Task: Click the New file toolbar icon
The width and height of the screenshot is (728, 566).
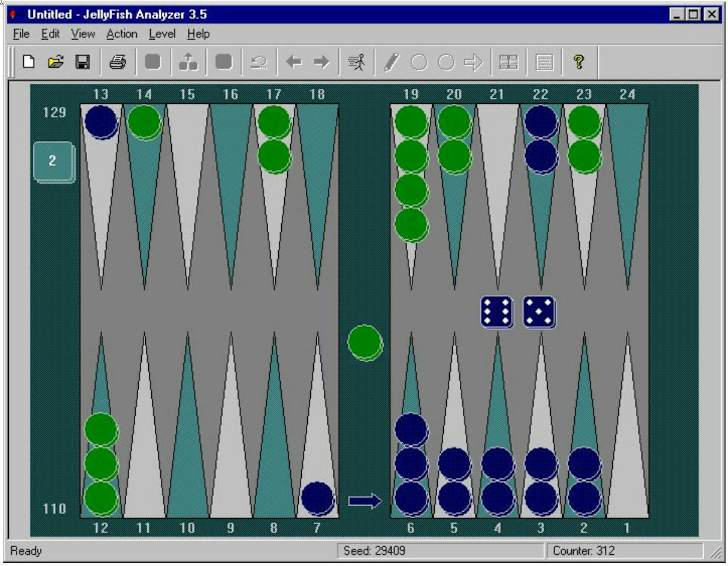Action: (29, 62)
